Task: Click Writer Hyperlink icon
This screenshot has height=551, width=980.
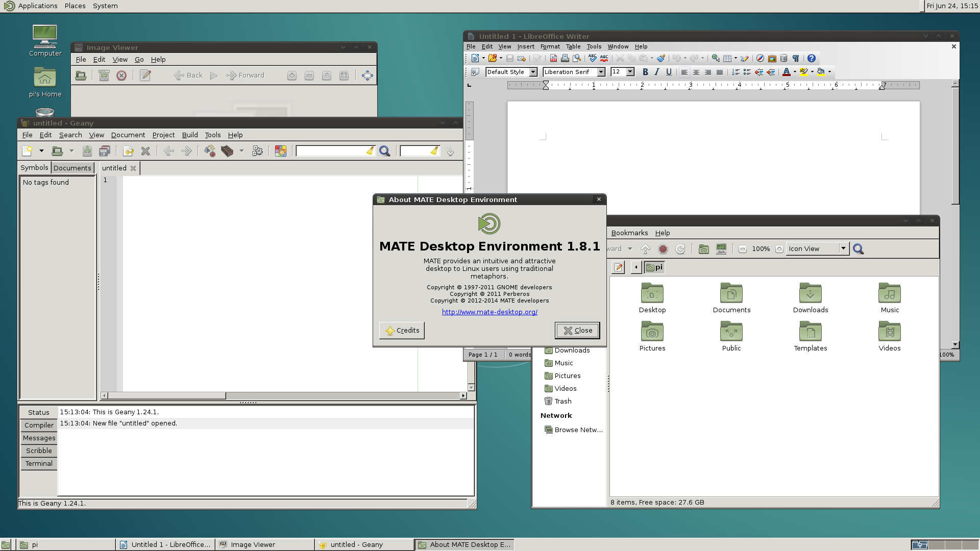Action: click(716, 59)
